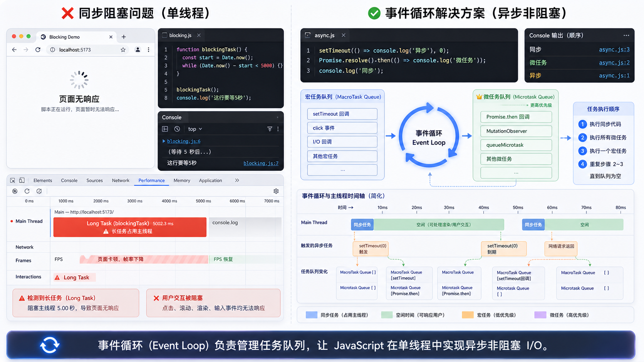Close the Blocking Demo browser tab
644x362 pixels.
coord(111,37)
